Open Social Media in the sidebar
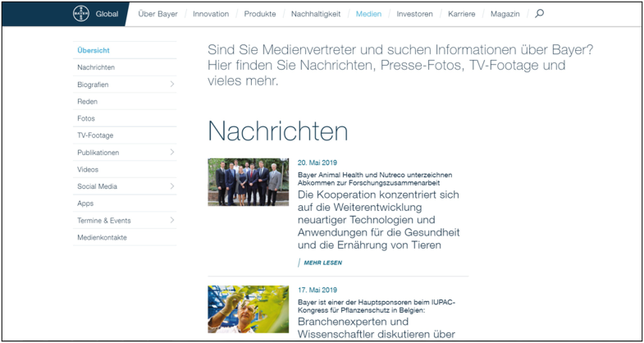 [125, 186]
